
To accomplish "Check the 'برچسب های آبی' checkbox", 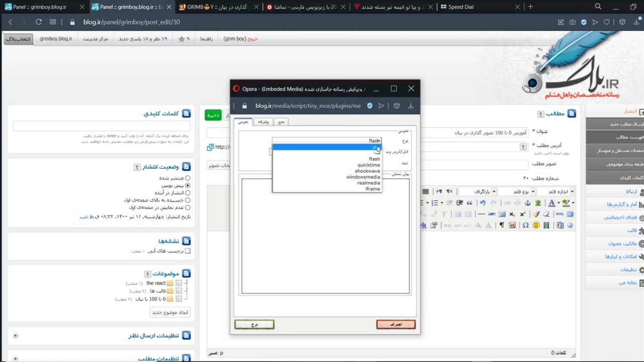I will pyautogui.click(x=188, y=251).
